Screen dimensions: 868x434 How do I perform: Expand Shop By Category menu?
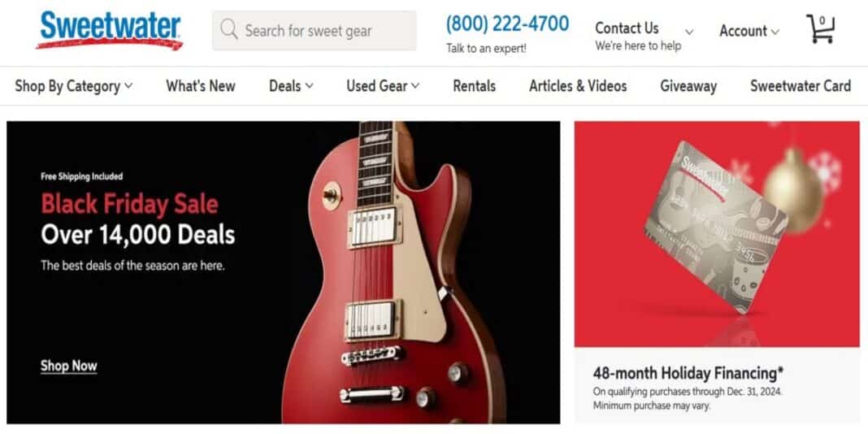coord(74,86)
